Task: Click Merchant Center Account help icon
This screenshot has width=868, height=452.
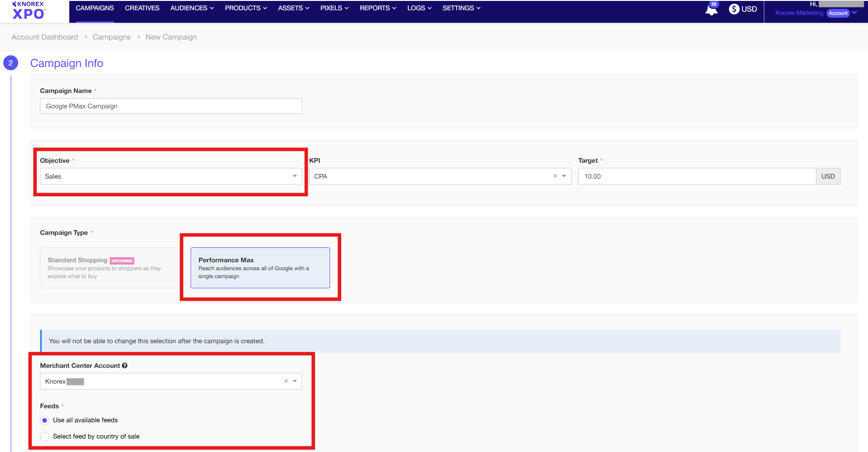Action: pos(125,366)
